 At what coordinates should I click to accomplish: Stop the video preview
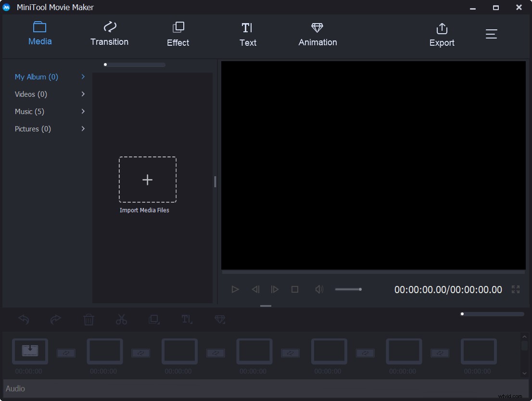295,289
